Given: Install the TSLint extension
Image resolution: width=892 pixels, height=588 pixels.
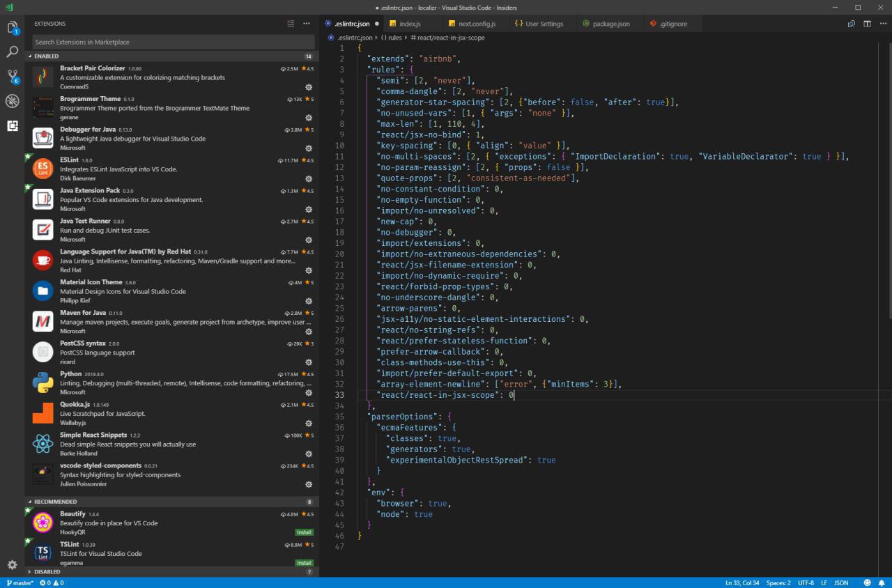Looking at the screenshot, I should (x=305, y=563).
